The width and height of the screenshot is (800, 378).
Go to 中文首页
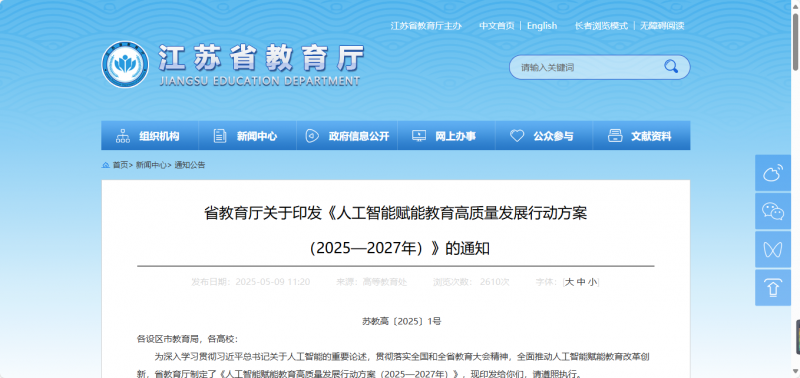(x=496, y=26)
